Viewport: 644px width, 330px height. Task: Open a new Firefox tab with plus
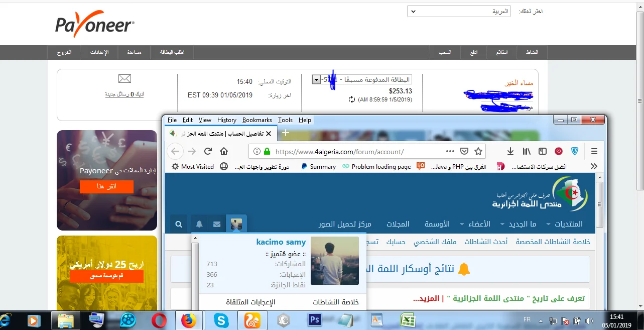click(285, 133)
